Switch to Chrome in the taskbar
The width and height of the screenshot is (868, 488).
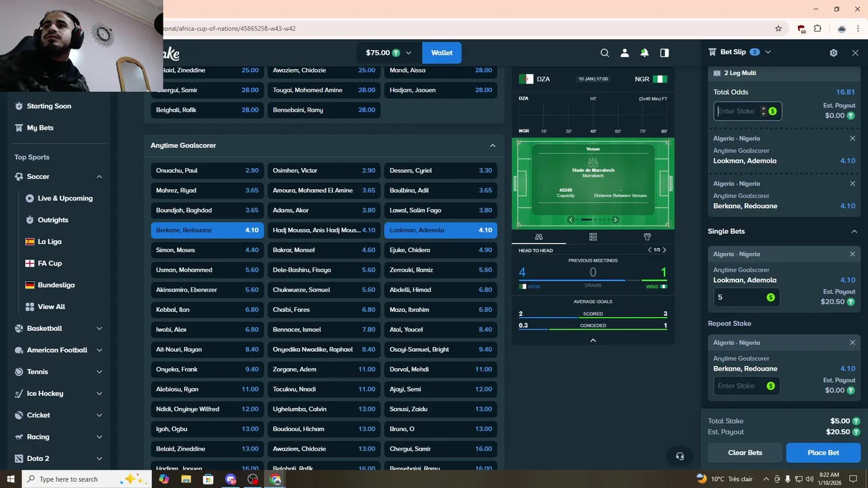pos(275,479)
